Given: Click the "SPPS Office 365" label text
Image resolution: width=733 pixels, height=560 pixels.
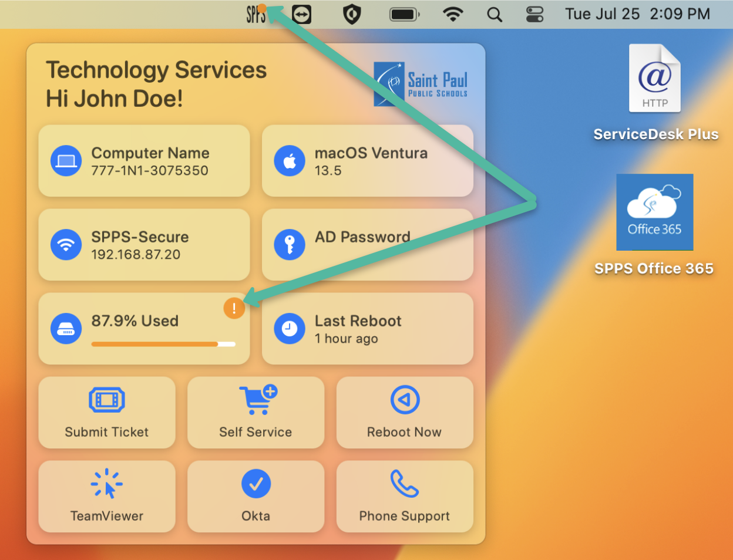Looking at the screenshot, I should coord(654,269).
